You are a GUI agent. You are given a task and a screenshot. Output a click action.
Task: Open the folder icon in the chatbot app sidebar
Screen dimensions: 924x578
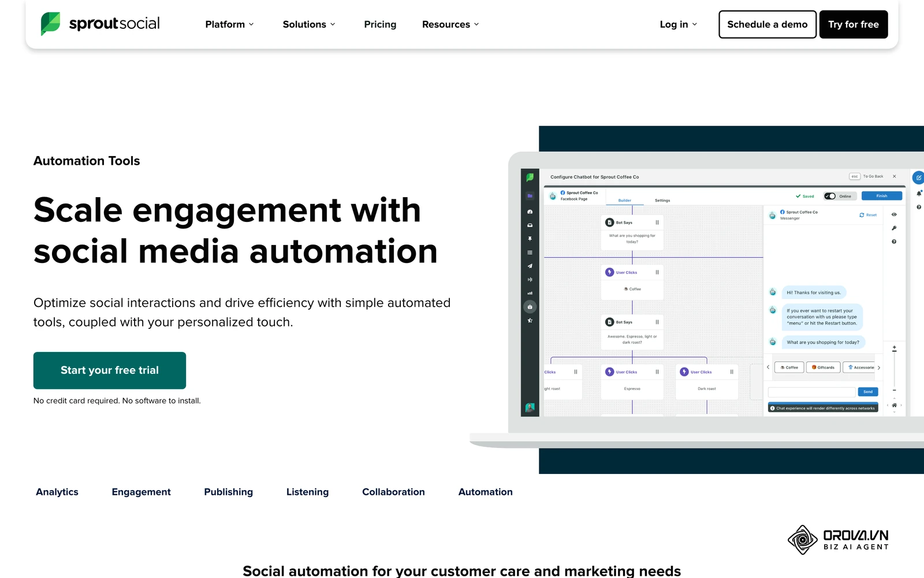pos(530,196)
